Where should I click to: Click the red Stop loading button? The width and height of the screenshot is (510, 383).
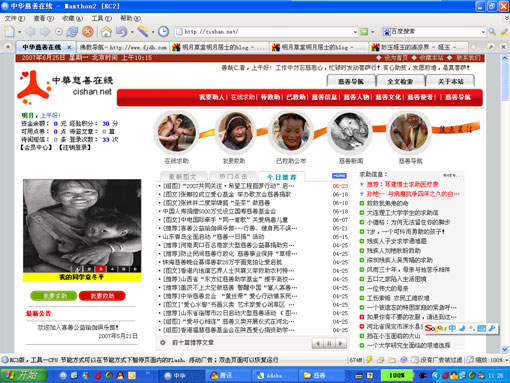click(88, 32)
